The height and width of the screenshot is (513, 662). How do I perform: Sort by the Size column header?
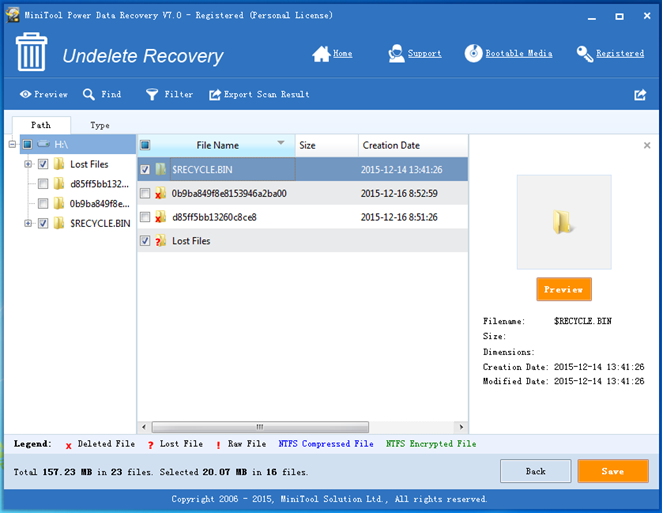(x=327, y=145)
